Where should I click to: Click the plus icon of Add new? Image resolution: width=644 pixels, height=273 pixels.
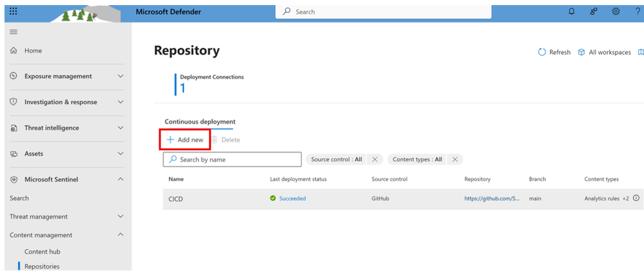tap(170, 140)
